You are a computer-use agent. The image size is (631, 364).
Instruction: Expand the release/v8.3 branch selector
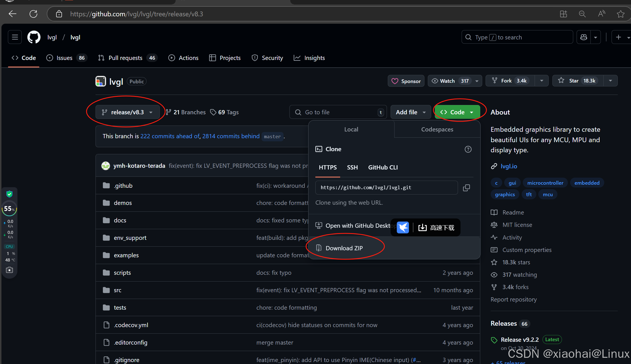(x=127, y=112)
